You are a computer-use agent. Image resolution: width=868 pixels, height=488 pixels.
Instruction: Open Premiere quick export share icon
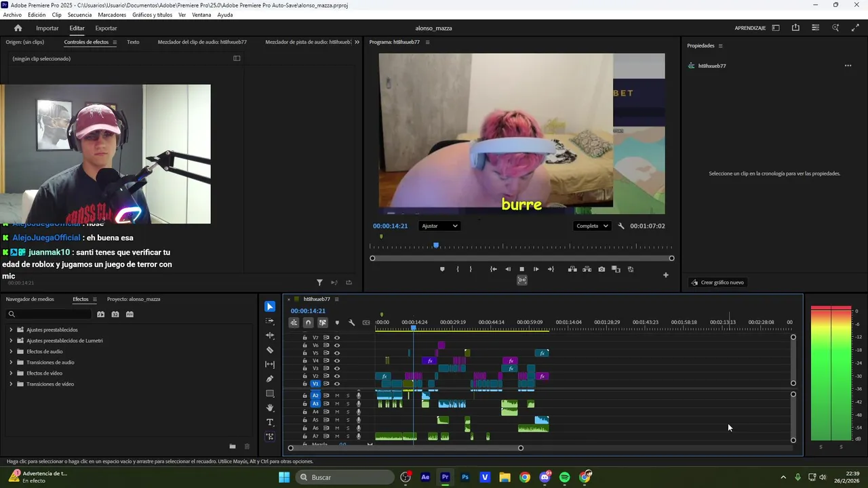point(795,28)
